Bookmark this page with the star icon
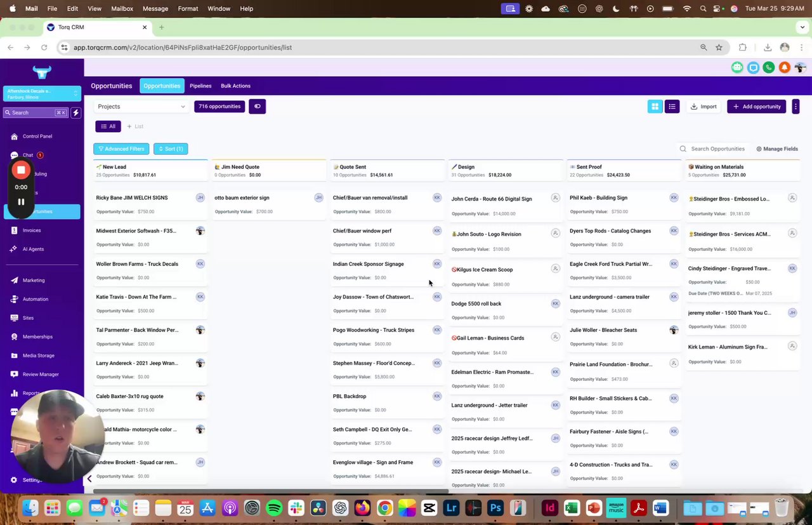 pos(719,48)
